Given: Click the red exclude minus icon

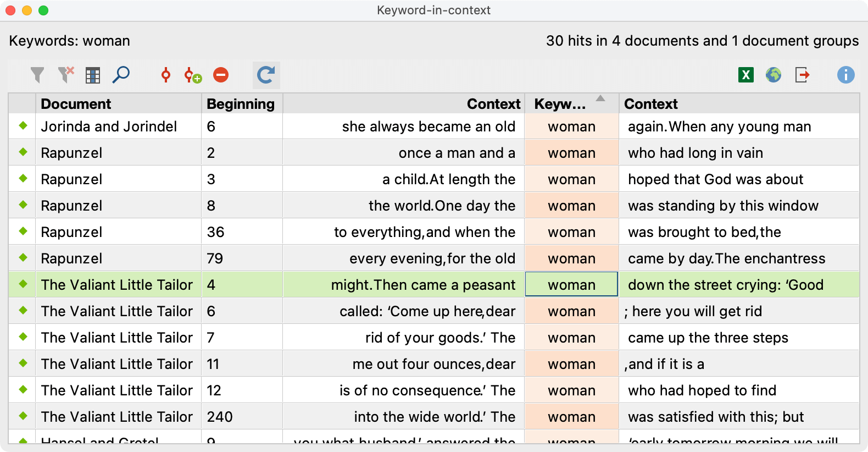Looking at the screenshot, I should [x=221, y=75].
